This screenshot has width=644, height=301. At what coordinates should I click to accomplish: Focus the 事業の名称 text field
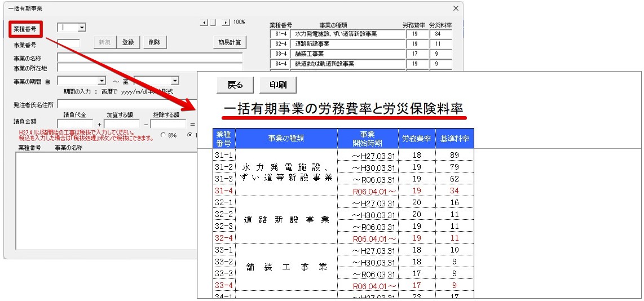tap(150, 57)
